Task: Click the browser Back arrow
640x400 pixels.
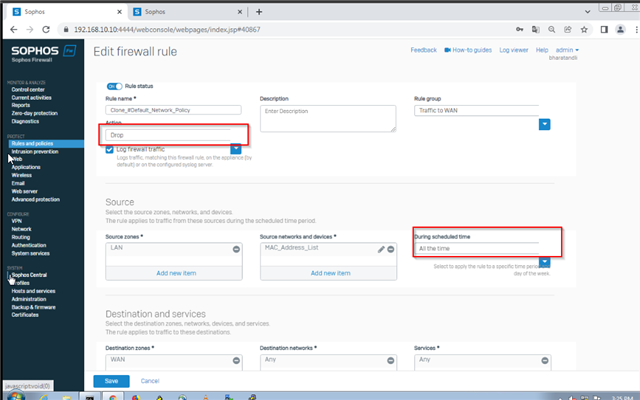Action: (13, 29)
